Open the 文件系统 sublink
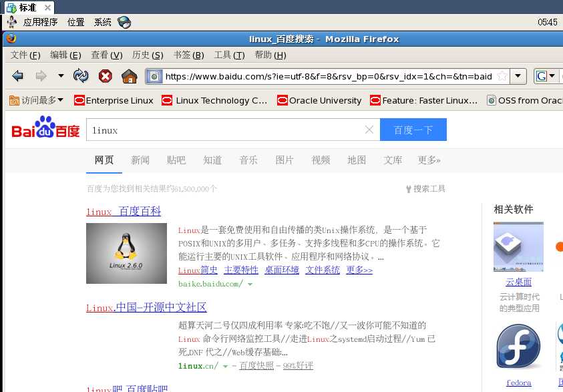The image size is (563, 392). pyautogui.click(x=323, y=270)
